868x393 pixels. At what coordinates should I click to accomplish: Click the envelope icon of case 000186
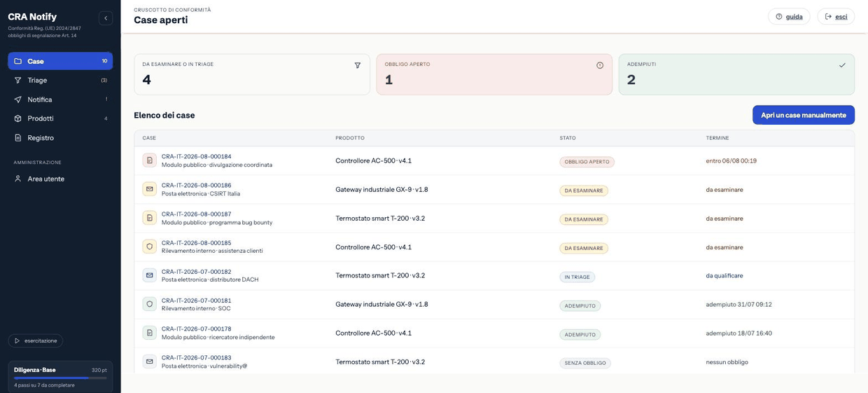coord(149,190)
